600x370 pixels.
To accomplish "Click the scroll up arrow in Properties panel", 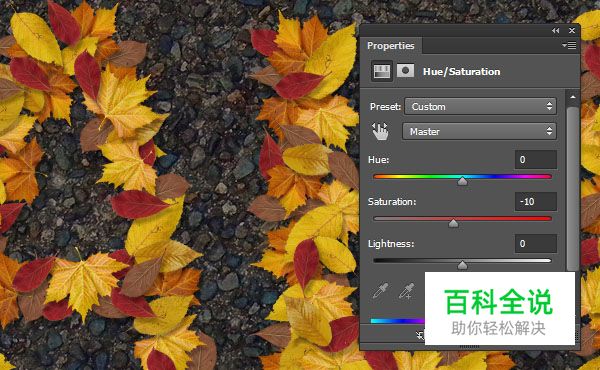I will [572, 97].
